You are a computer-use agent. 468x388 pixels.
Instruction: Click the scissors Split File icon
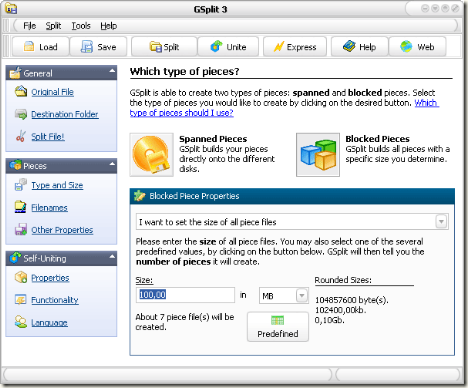(x=21, y=136)
